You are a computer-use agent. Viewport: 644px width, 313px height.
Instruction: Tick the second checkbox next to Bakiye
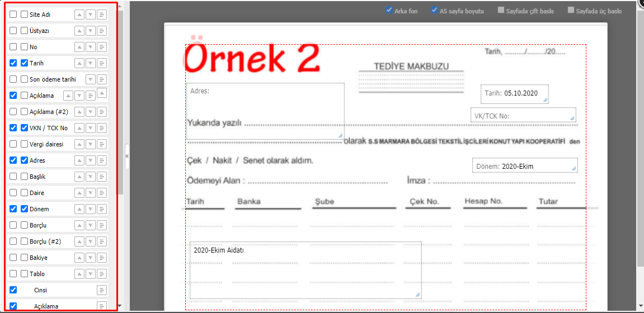[x=24, y=258]
